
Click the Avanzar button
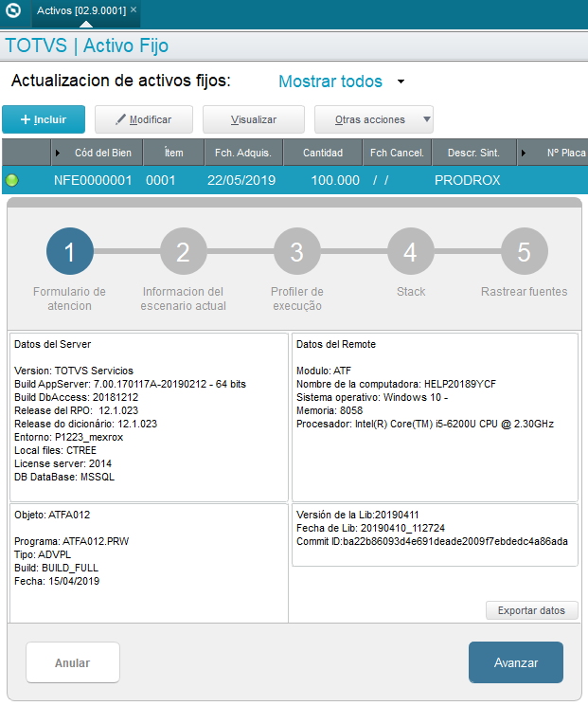(x=516, y=662)
